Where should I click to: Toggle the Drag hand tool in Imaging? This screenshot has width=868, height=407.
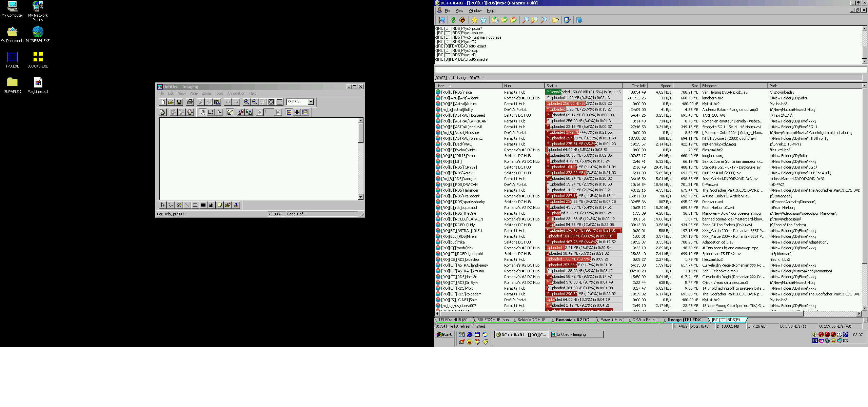[202, 112]
